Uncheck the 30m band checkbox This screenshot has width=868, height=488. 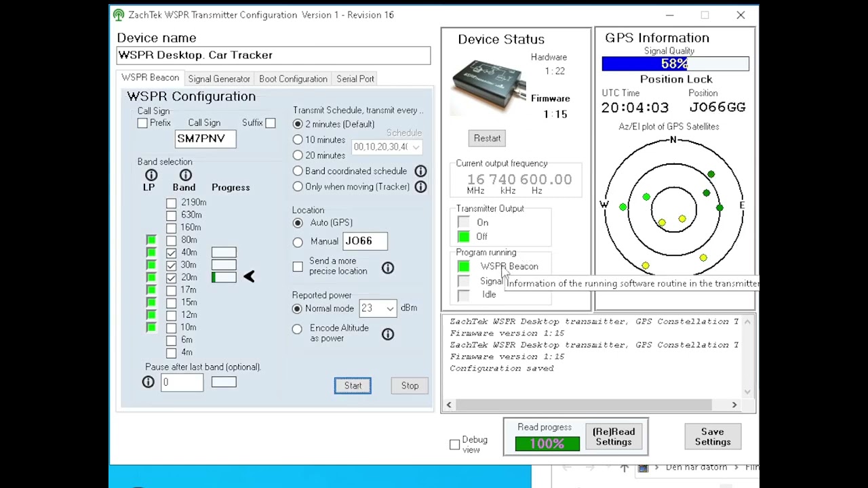pos(172,265)
